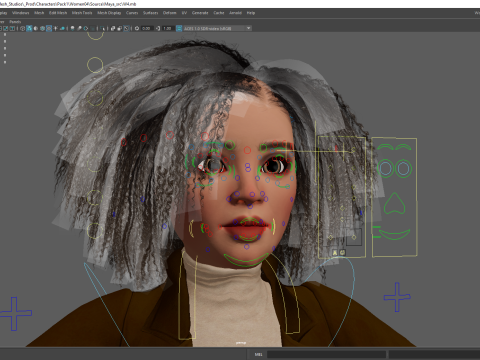Toggle use all lights icon

[55, 28]
